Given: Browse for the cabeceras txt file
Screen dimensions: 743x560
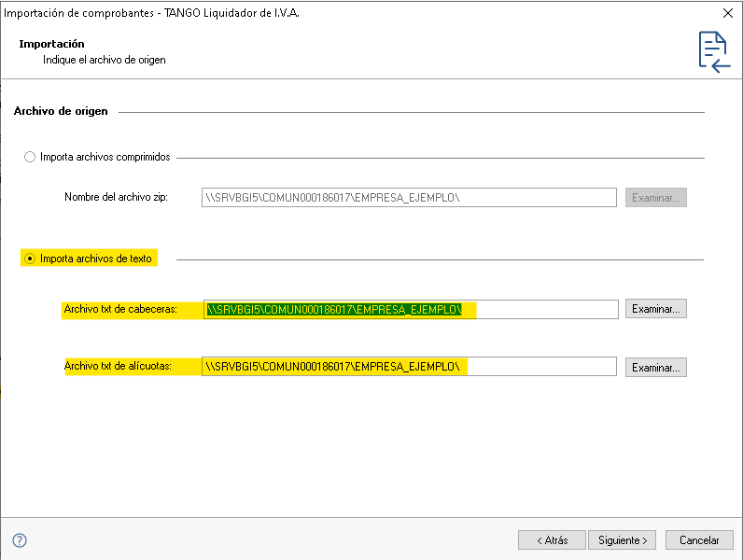Looking at the screenshot, I should (656, 309).
